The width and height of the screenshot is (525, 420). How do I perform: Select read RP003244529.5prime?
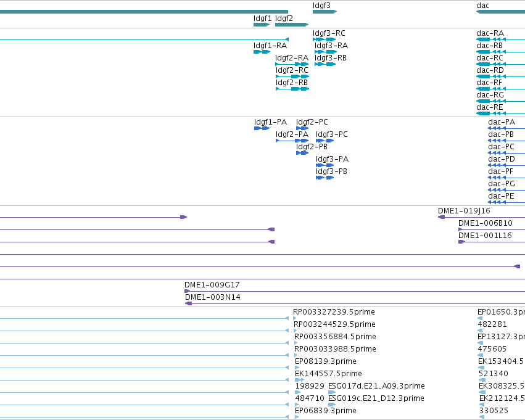334,324
